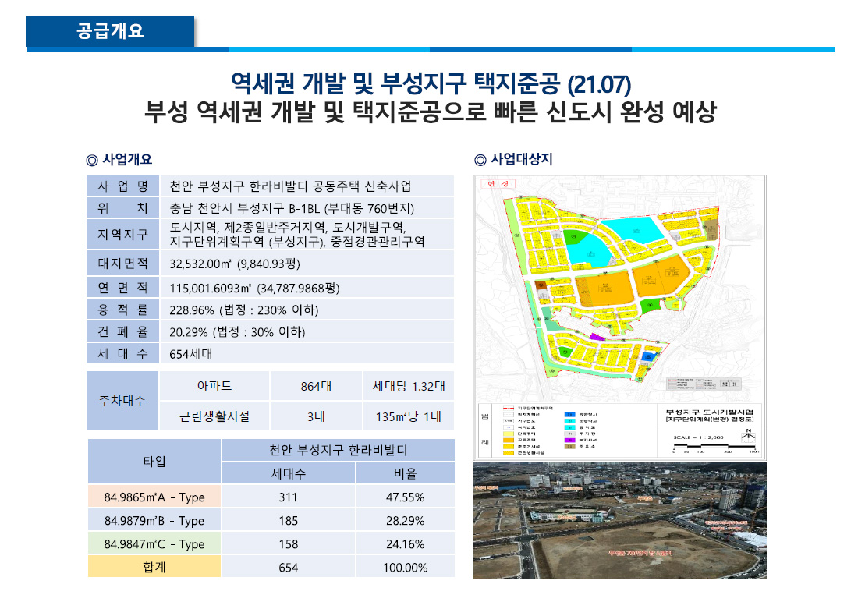Viewport: 858px width, 616px height.
Task: Click the 세대수 column header in type table
Action: point(289,473)
